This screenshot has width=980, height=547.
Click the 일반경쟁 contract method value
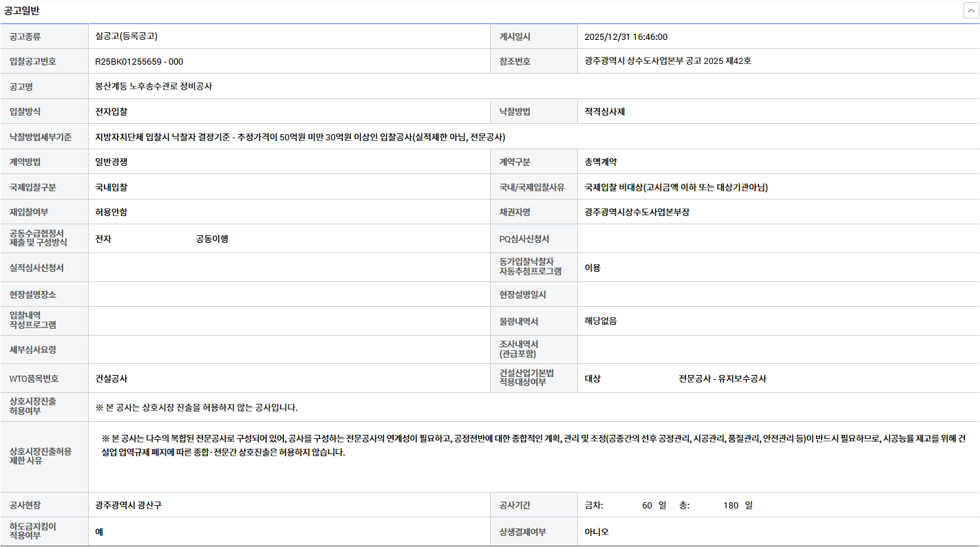point(111,162)
